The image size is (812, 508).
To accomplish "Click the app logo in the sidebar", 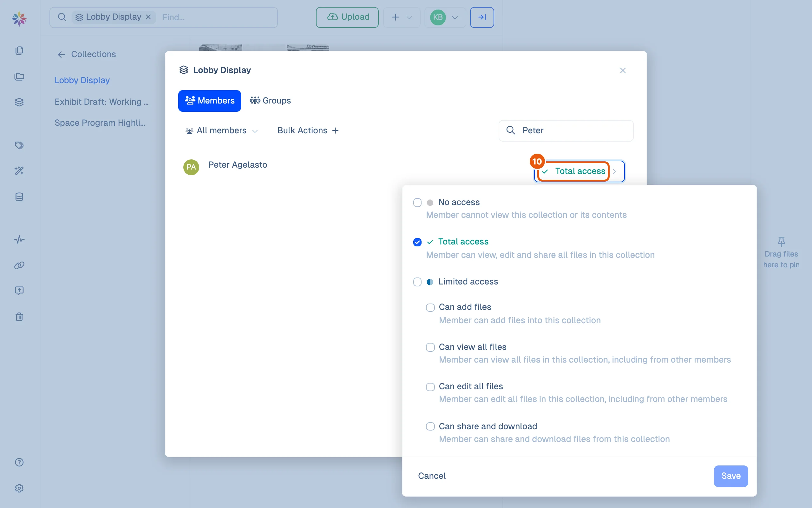I will point(19,18).
